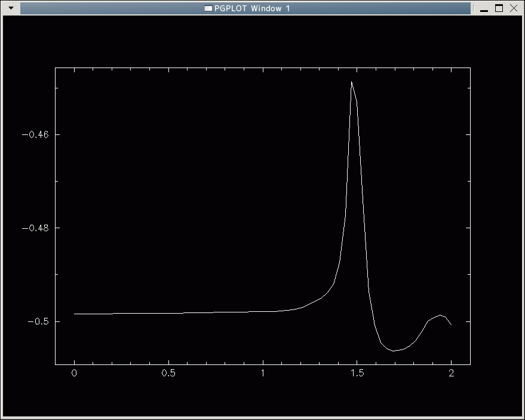Open the window menu arrow in title bar

[11, 8]
